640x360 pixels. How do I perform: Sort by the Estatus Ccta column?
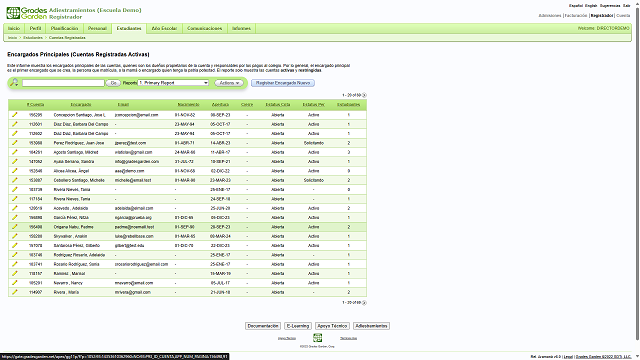(278, 104)
